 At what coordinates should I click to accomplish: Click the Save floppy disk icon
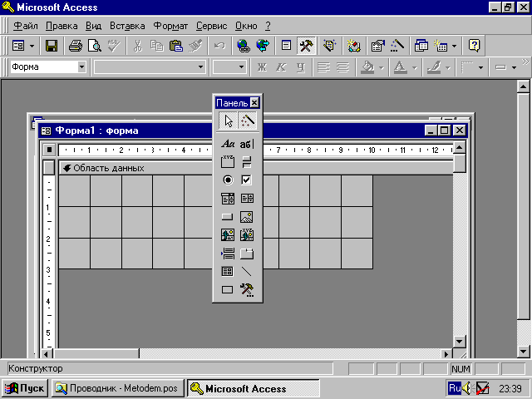click(x=52, y=46)
